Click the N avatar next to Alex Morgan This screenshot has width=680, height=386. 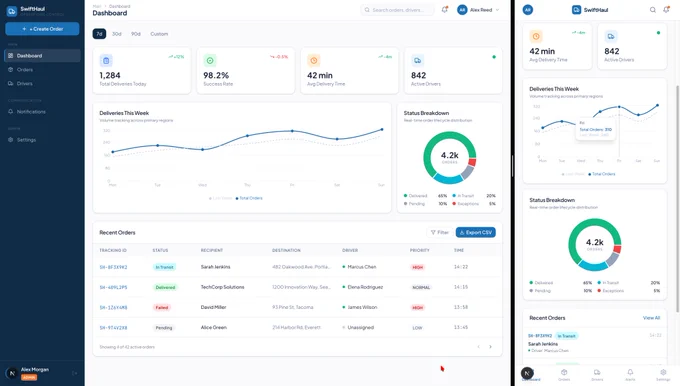(x=12, y=373)
